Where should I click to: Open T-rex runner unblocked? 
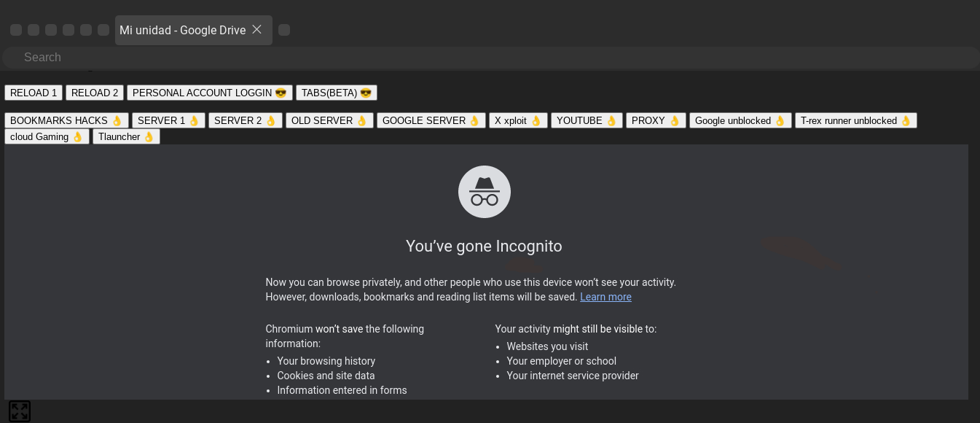(855, 120)
